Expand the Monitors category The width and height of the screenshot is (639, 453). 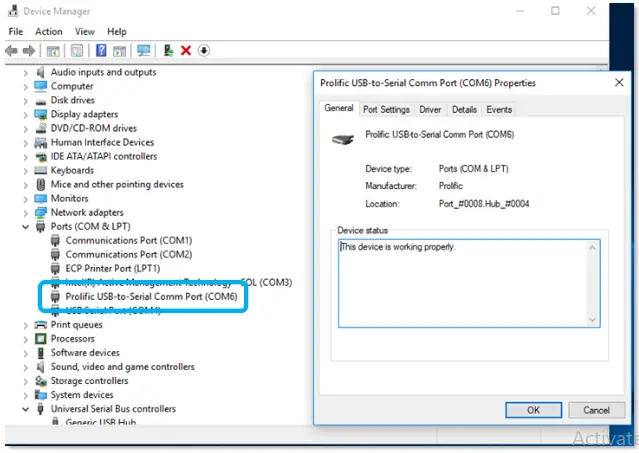(26, 199)
